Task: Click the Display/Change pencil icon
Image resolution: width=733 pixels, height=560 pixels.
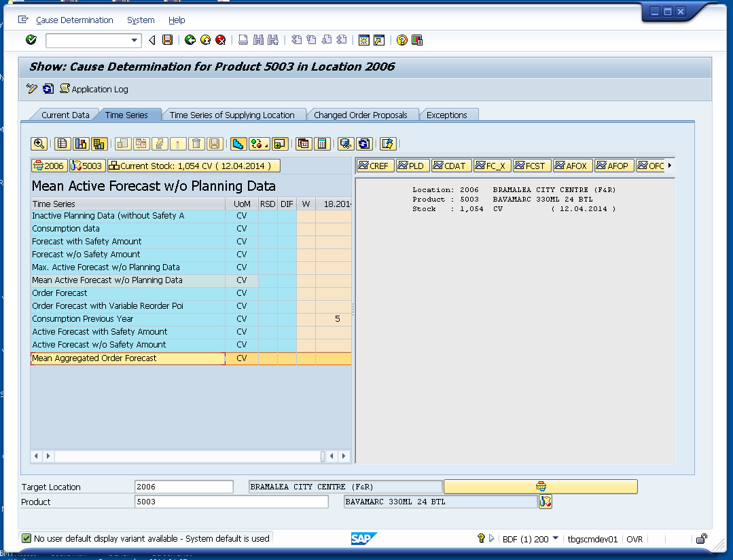Action: (x=32, y=89)
